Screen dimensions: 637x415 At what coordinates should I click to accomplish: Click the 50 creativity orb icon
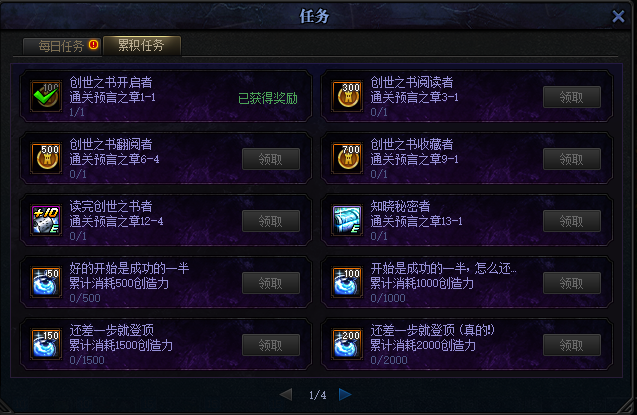(46, 282)
